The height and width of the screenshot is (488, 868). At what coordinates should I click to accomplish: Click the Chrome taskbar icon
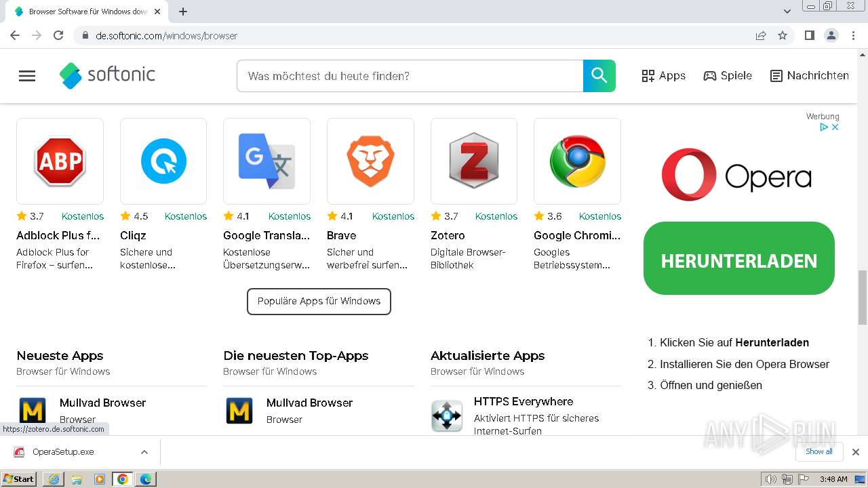click(123, 479)
